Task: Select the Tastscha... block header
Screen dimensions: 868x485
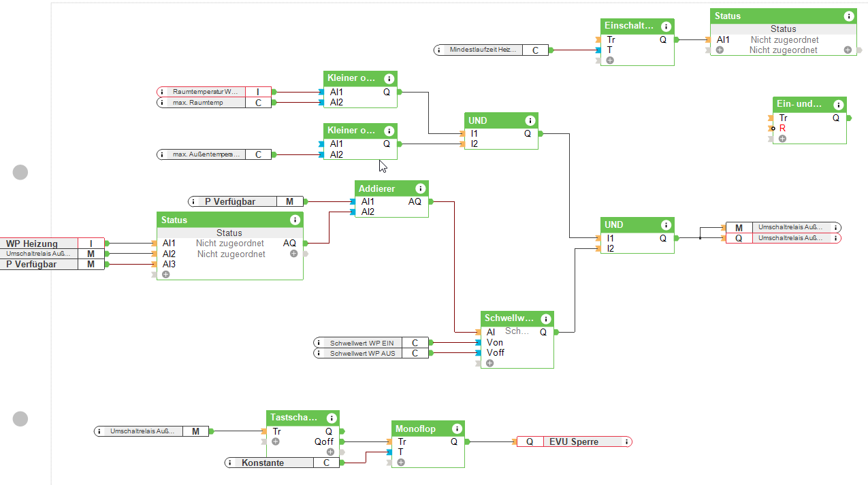Action: click(302, 418)
